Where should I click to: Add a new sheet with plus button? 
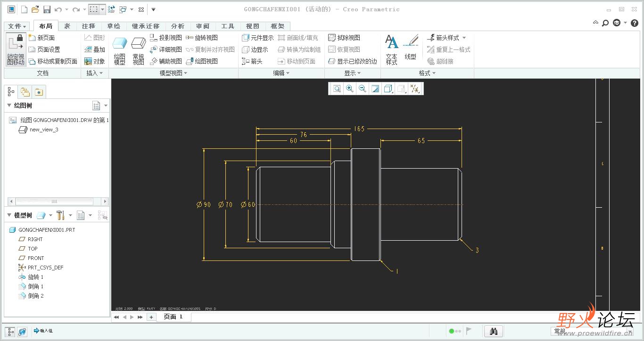[x=151, y=317]
